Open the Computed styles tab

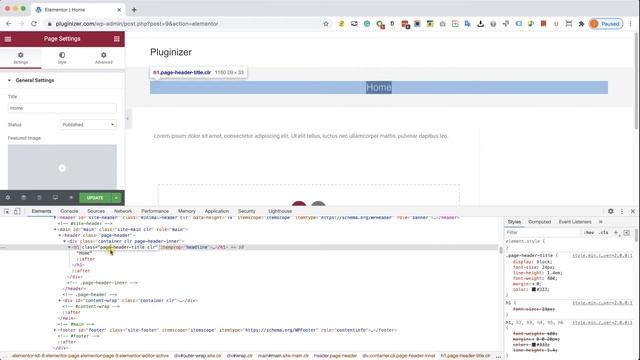(540, 222)
